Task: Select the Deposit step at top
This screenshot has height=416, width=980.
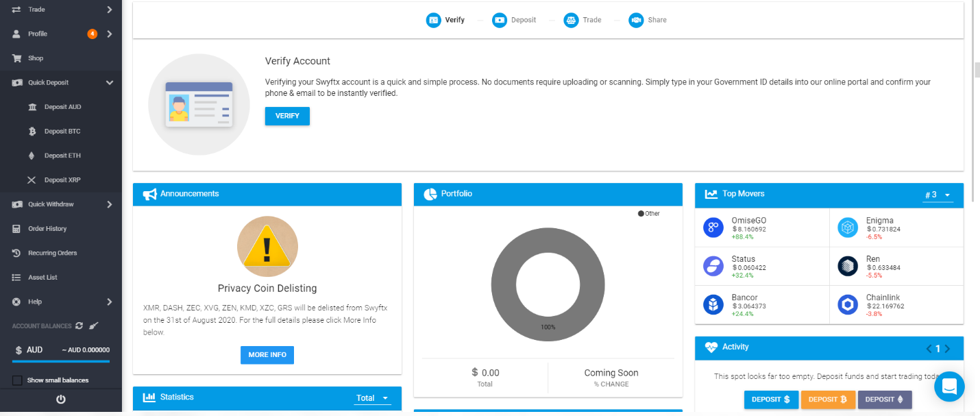Action: click(x=515, y=20)
